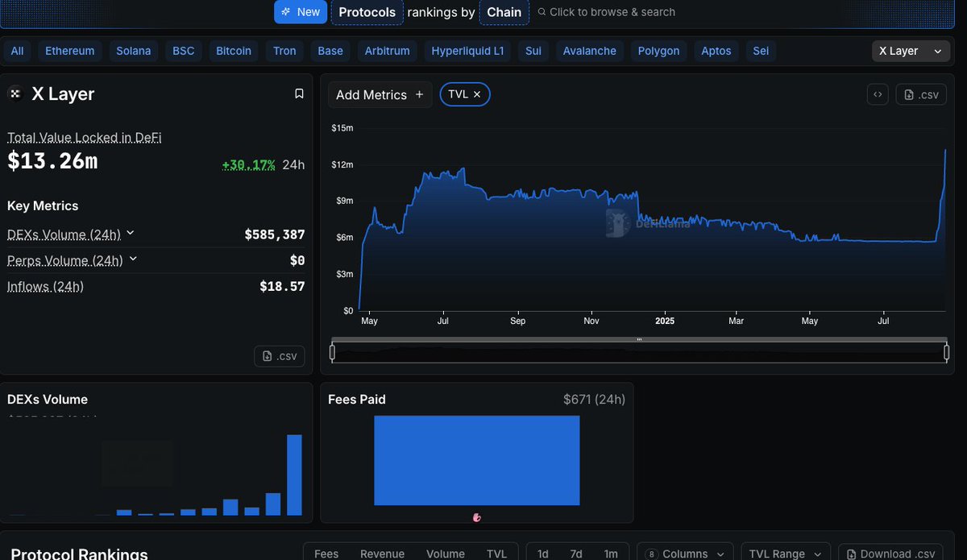Open the 8 Columns dropdown
Image resolution: width=967 pixels, height=560 pixels.
[685, 554]
